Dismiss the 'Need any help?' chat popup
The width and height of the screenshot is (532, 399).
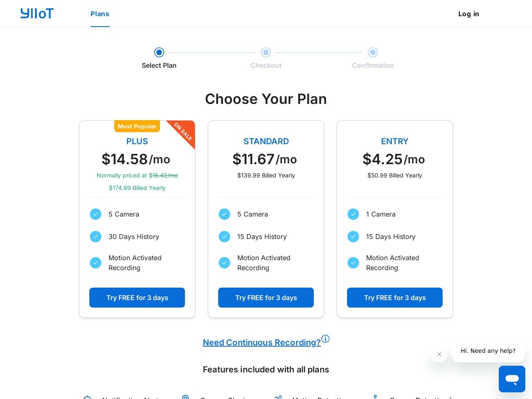439,354
